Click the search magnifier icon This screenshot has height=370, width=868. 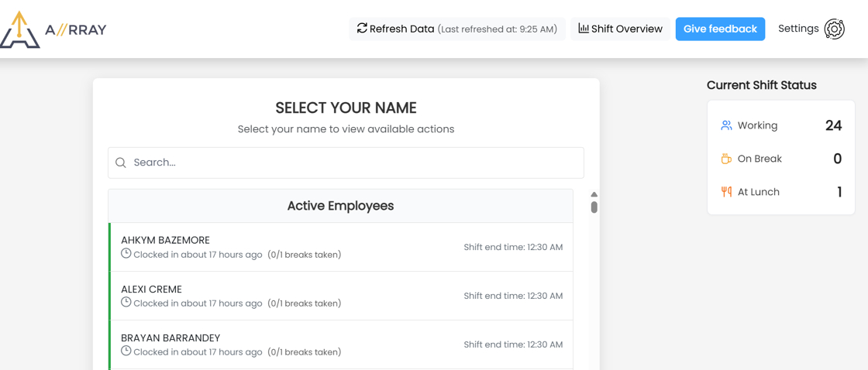click(x=121, y=163)
